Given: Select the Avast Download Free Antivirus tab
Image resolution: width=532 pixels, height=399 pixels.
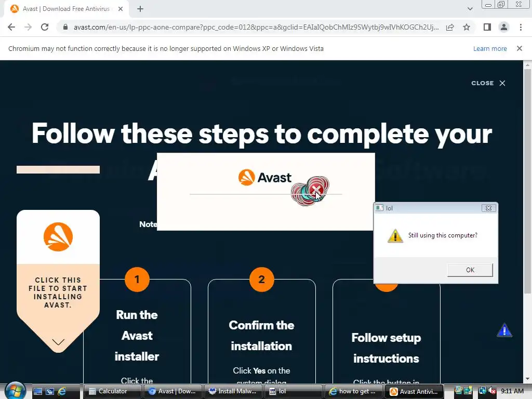Looking at the screenshot, I should [x=66, y=9].
